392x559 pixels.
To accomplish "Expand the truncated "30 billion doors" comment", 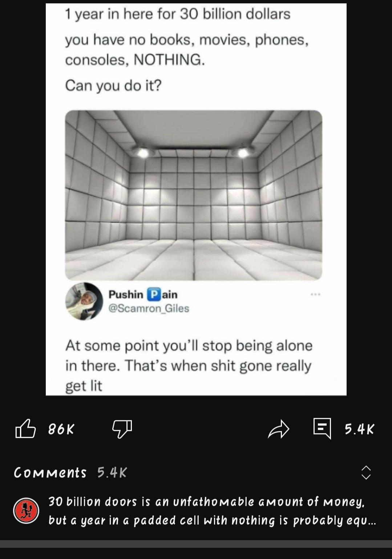I will (213, 511).
